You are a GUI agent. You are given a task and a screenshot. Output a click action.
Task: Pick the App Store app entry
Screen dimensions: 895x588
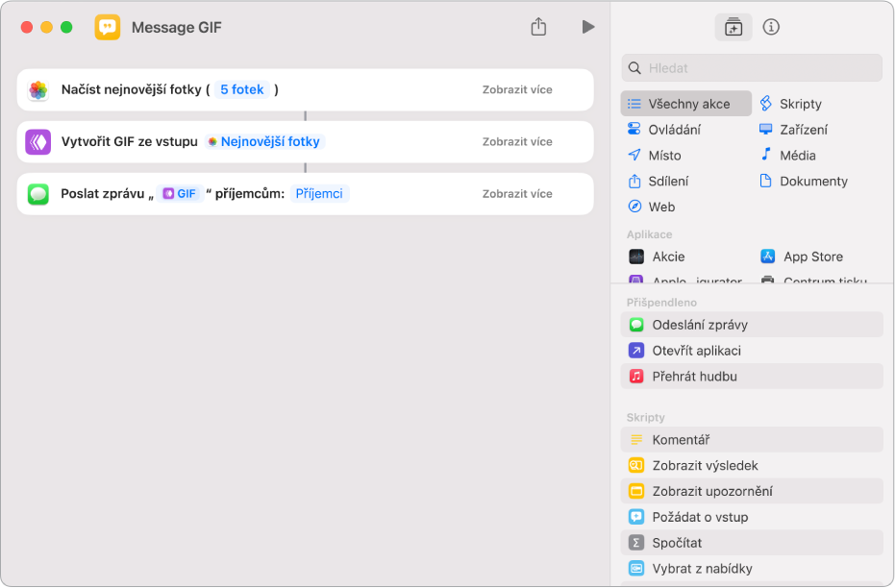point(812,257)
